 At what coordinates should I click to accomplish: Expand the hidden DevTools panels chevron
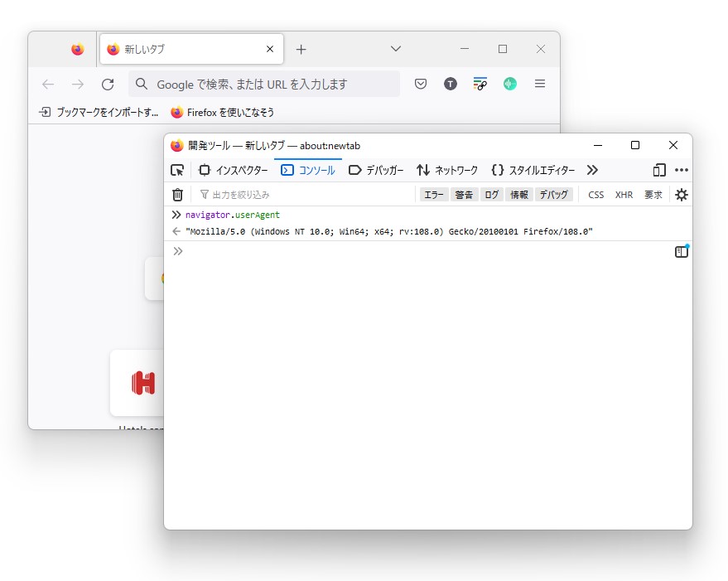tap(592, 169)
